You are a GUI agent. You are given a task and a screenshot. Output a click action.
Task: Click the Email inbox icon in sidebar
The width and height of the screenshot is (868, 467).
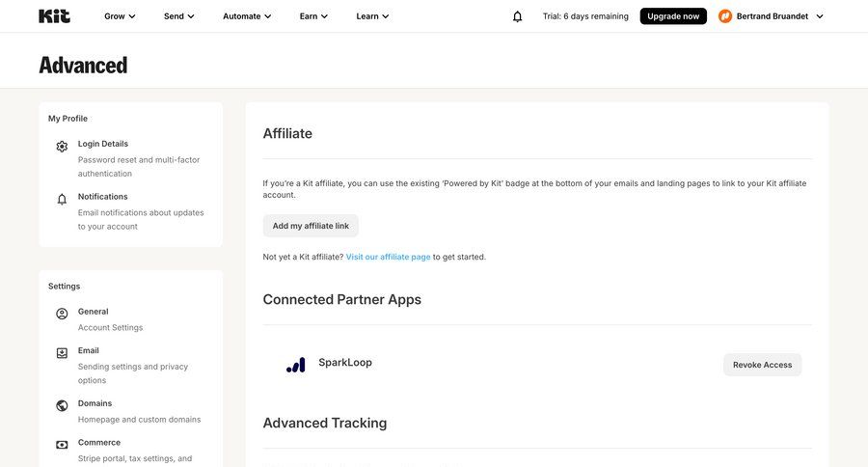[62, 353]
